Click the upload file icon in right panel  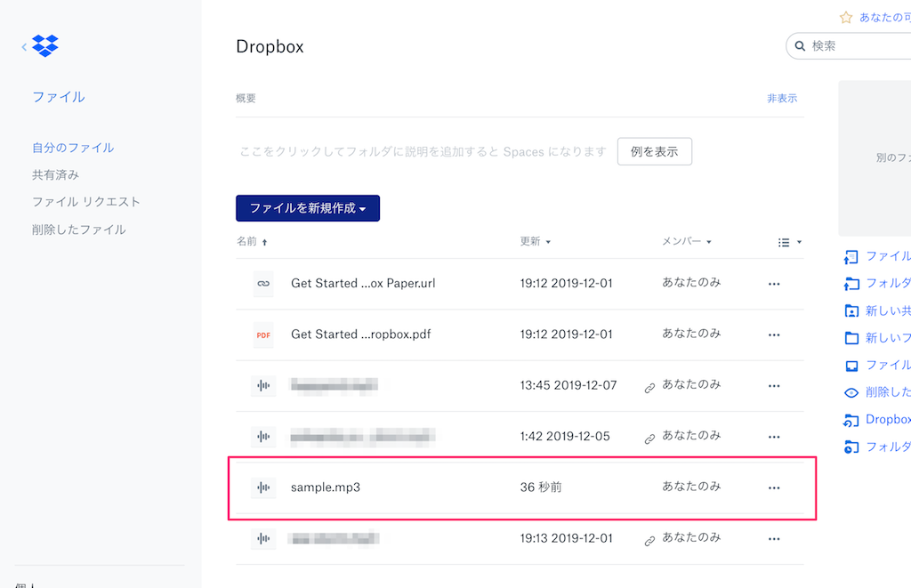pyautogui.click(x=851, y=257)
